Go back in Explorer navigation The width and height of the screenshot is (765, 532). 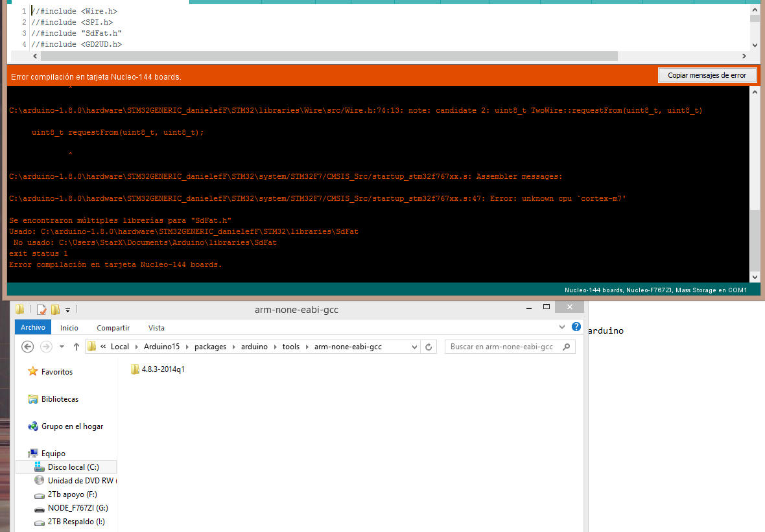28,347
